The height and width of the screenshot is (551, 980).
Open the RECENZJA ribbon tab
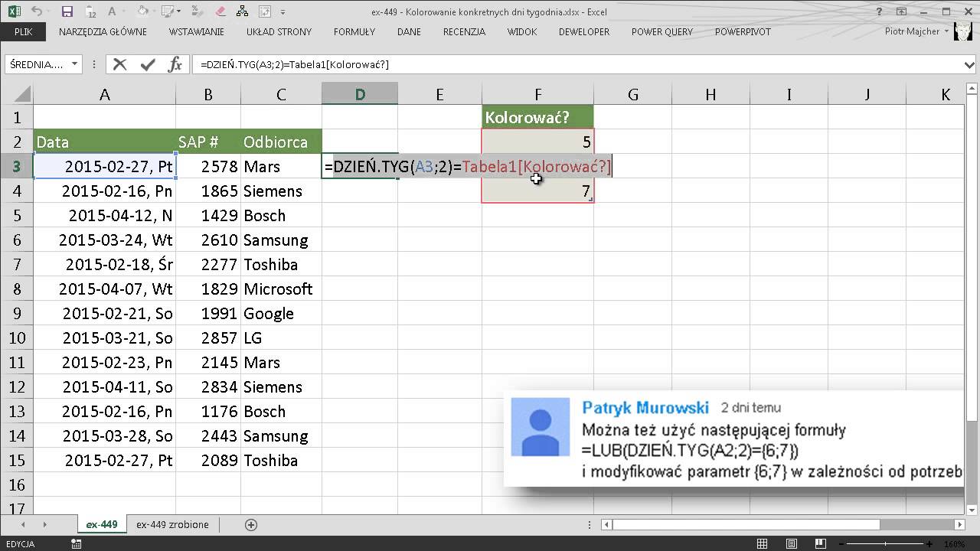click(464, 32)
